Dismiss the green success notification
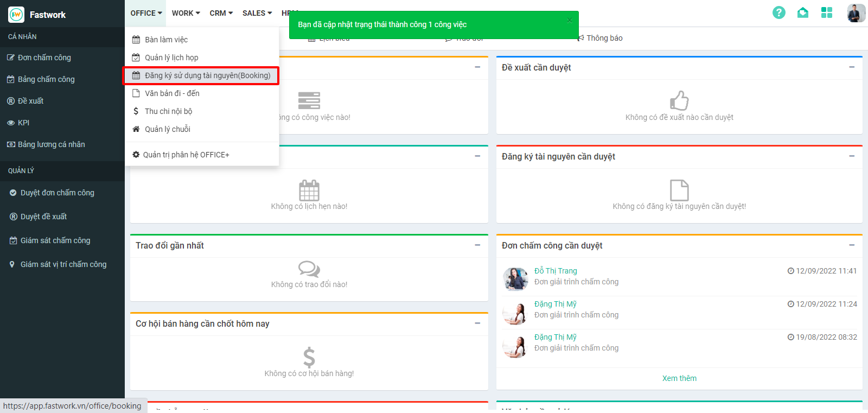 click(569, 21)
